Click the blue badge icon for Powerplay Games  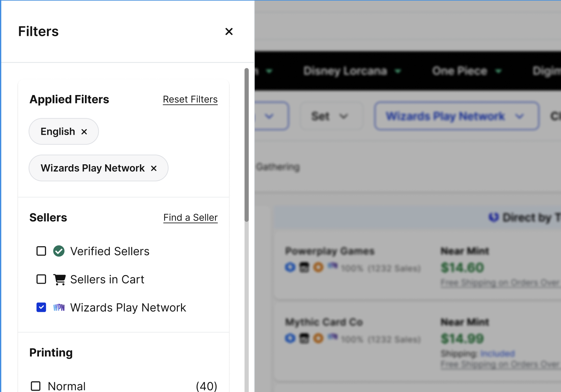tap(290, 267)
